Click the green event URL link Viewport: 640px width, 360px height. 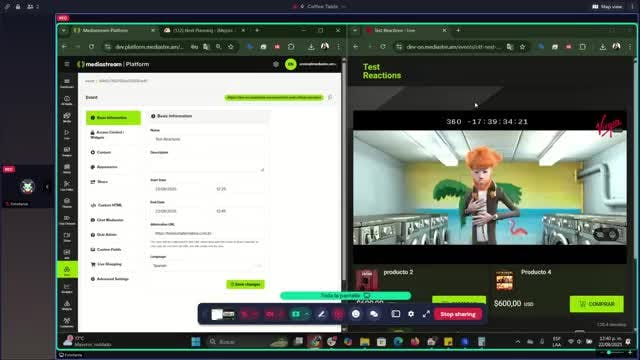274,98
